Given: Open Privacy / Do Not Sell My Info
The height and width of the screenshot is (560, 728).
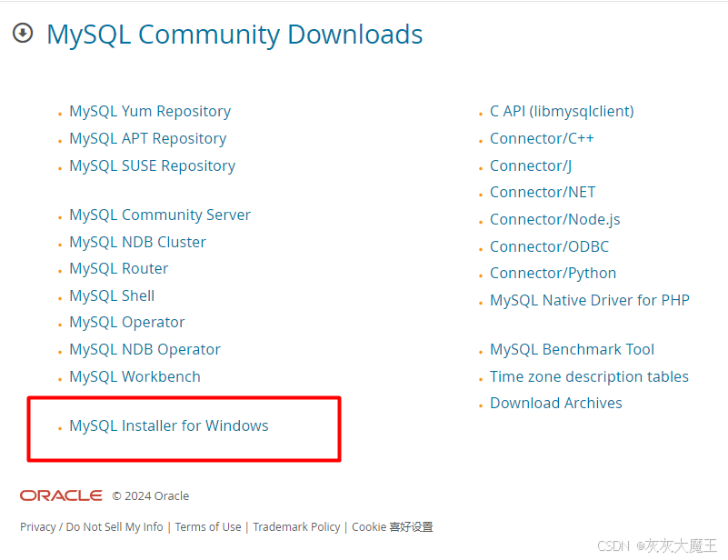Looking at the screenshot, I should click(x=92, y=527).
